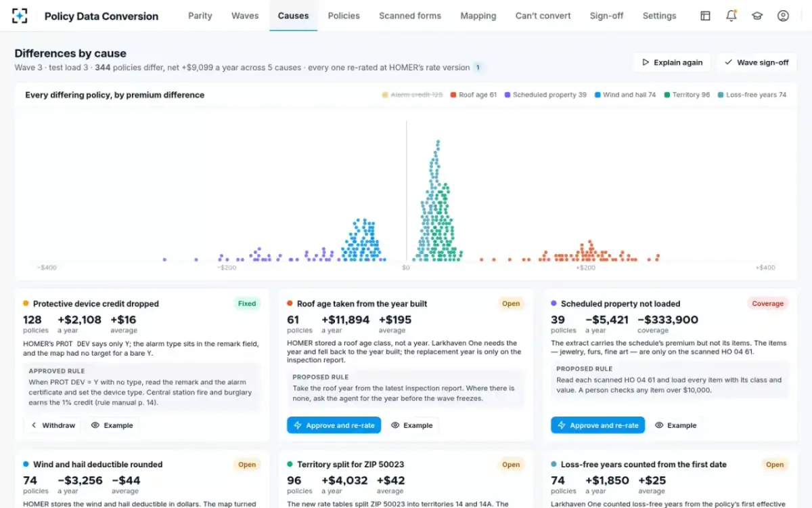Image resolution: width=812 pixels, height=508 pixels.
Task: View Example for Roof age card
Action: tap(411, 425)
